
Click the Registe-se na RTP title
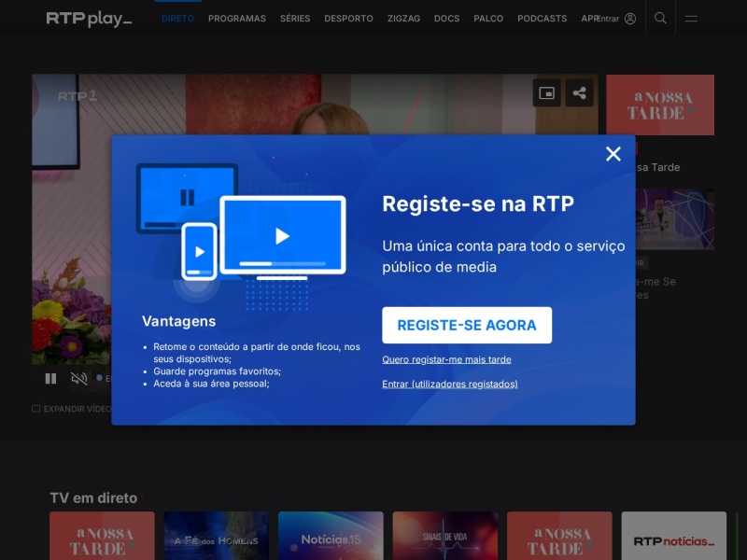coord(478,203)
